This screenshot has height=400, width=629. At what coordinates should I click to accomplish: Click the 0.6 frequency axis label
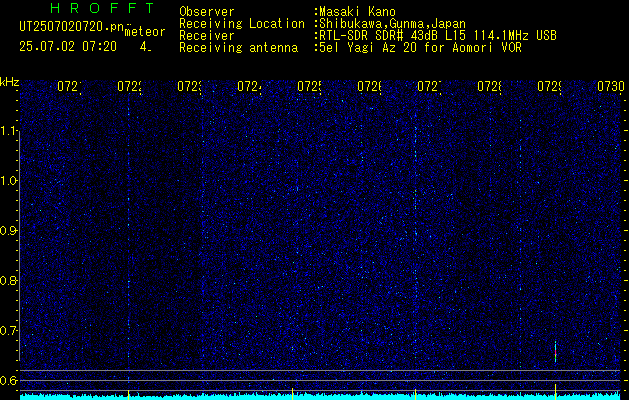click(9, 380)
